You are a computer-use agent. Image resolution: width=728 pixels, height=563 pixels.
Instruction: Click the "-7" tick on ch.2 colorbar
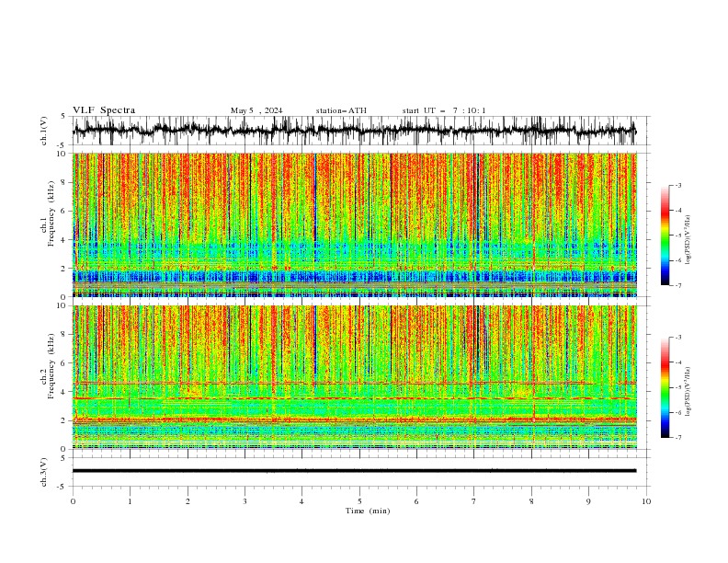[678, 438]
